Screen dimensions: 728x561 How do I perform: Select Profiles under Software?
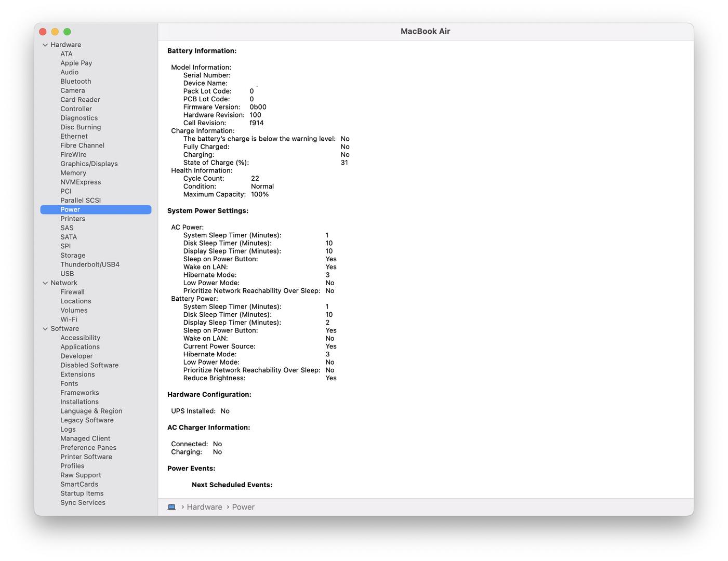[x=72, y=466]
